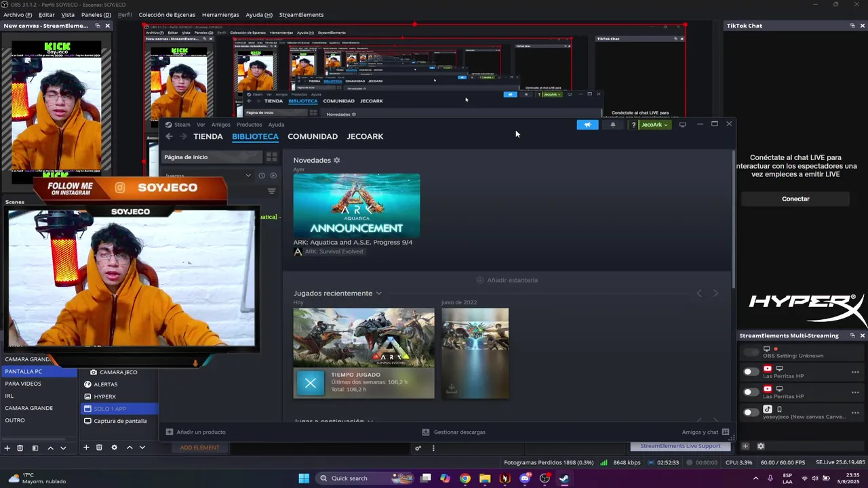Click the Conectar button in TikTok Chat
This screenshot has width=868, height=488.
795,199
